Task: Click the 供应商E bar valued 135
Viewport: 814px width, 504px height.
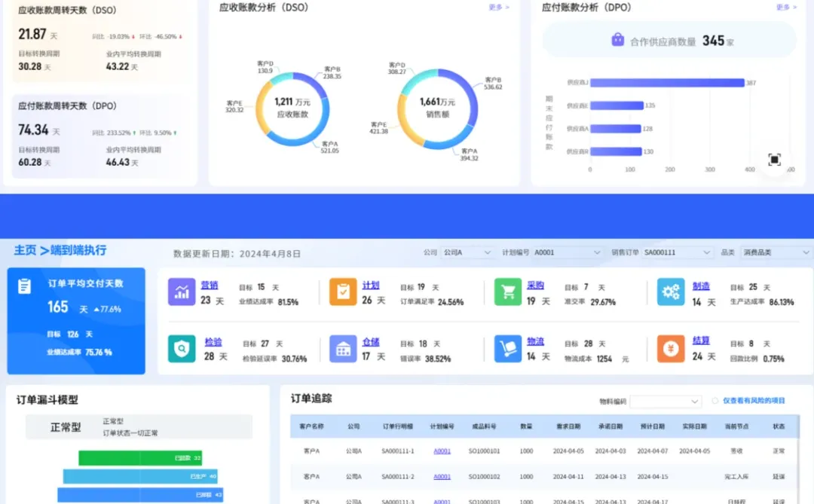Action: click(617, 105)
